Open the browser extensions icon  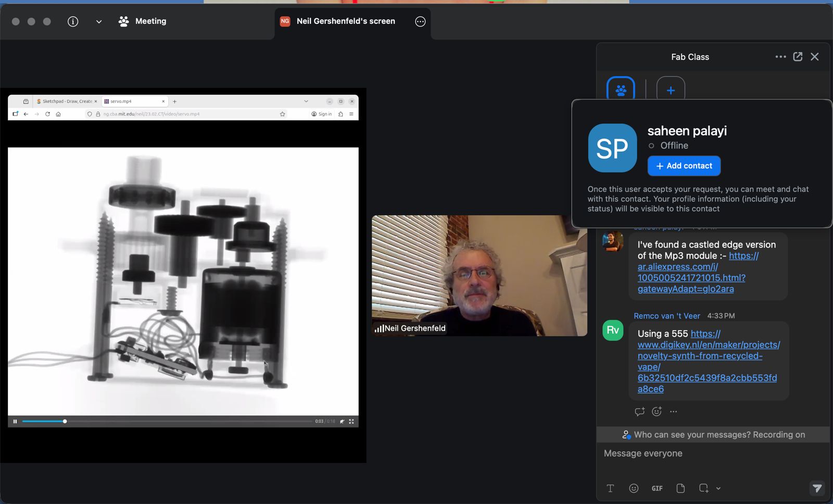(340, 114)
